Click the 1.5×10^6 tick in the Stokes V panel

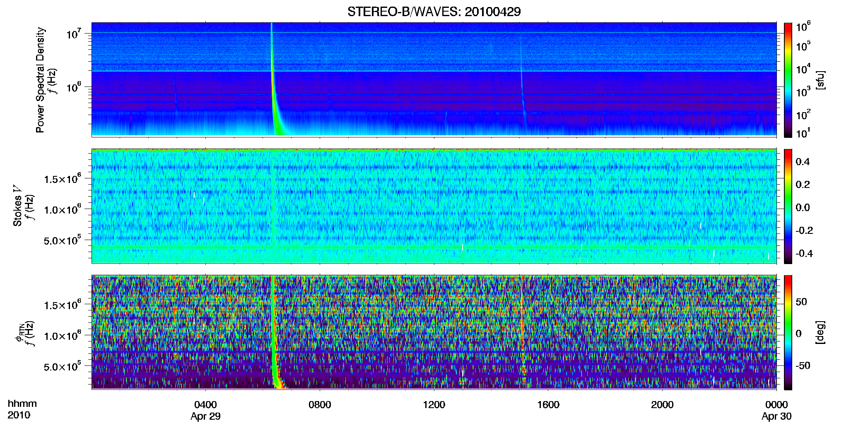click(x=63, y=179)
